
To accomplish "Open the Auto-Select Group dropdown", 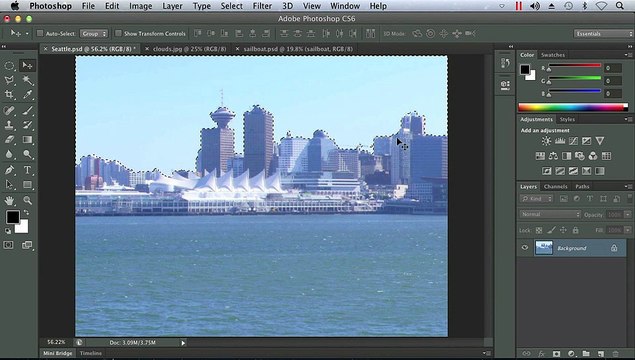I will click(94, 34).
